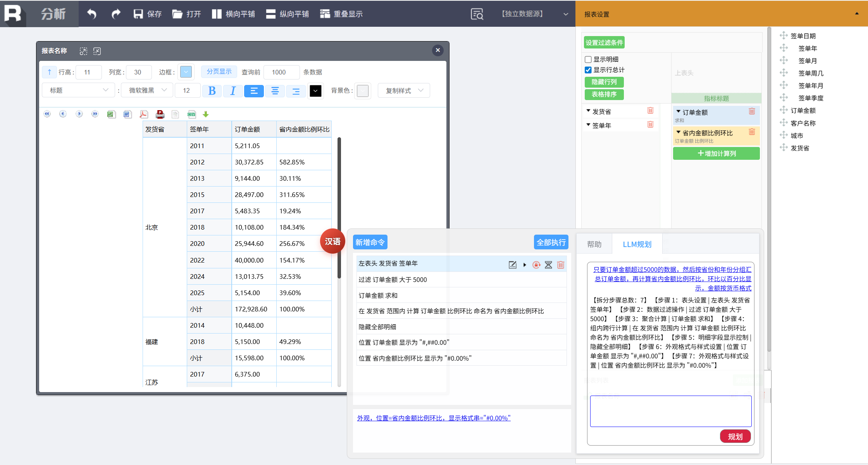Uncheck the 显示行总计 checkbox
Screen dimensions: 868x465
click(588, 70)
